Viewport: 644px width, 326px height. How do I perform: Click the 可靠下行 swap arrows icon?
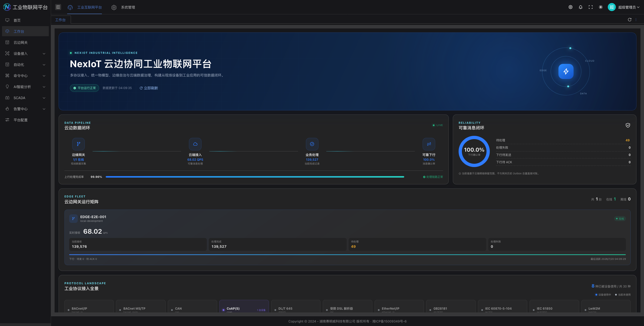pos(429,144)
